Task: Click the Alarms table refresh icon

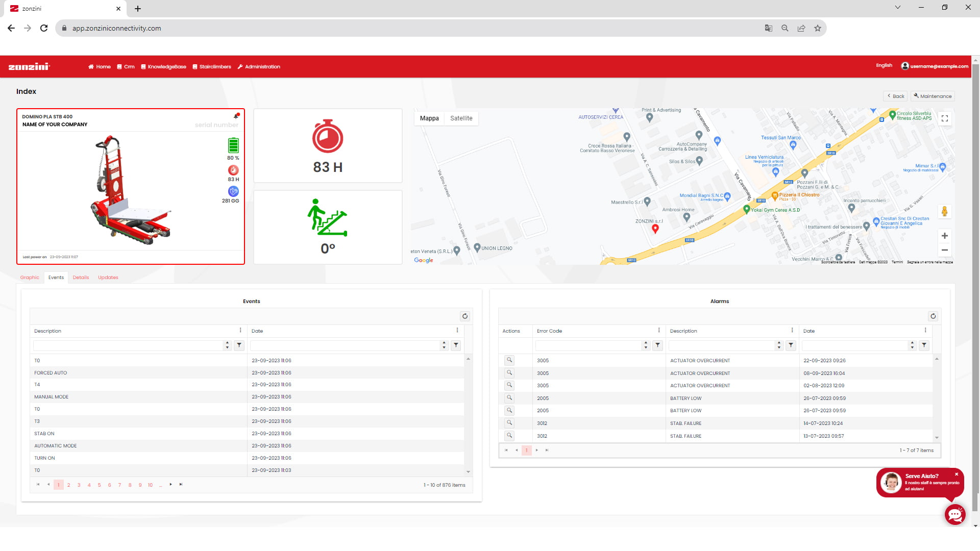Action: point(933,316)
